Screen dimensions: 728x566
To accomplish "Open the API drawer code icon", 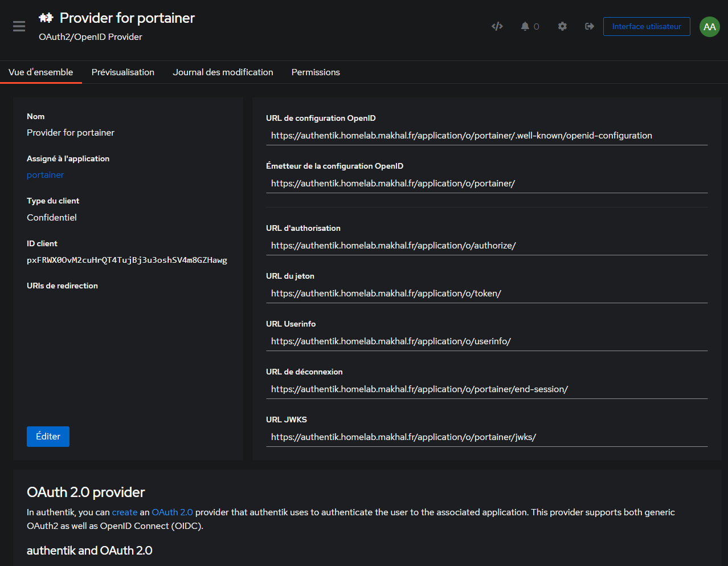I will pos(497,26).
